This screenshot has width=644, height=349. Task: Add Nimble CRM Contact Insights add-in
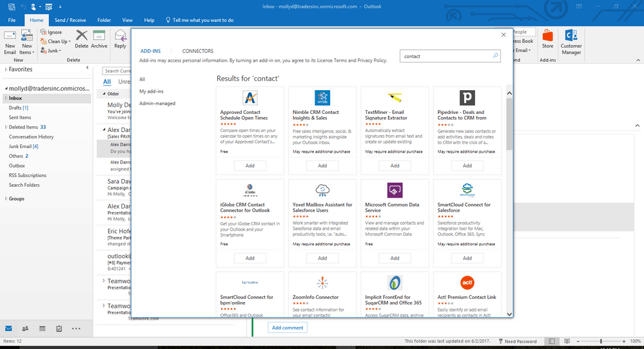tap(322, 165)
